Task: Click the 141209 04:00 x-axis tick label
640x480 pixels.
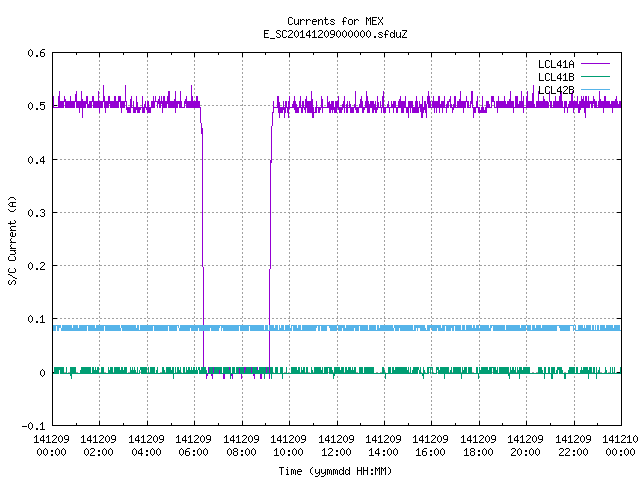Action: pyautogui.click(x=146, y=445)
